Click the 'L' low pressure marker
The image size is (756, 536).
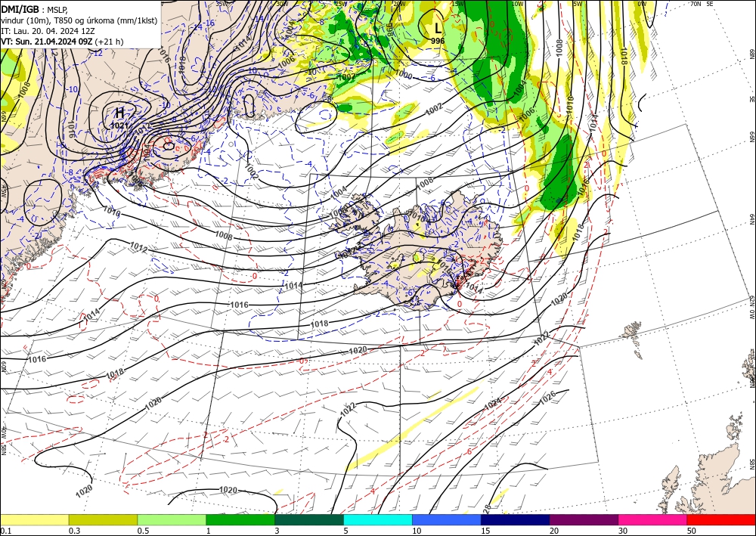(x=438, y=29)
